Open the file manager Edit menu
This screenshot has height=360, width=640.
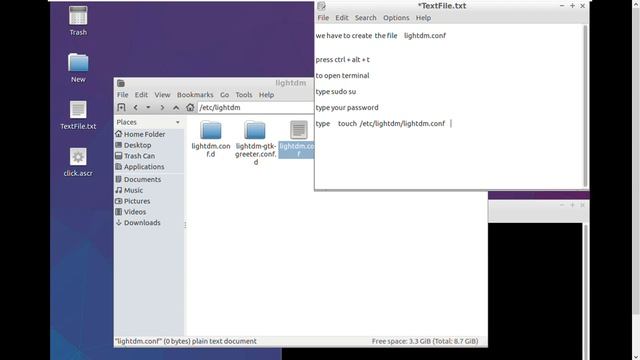tap(141, 95)
